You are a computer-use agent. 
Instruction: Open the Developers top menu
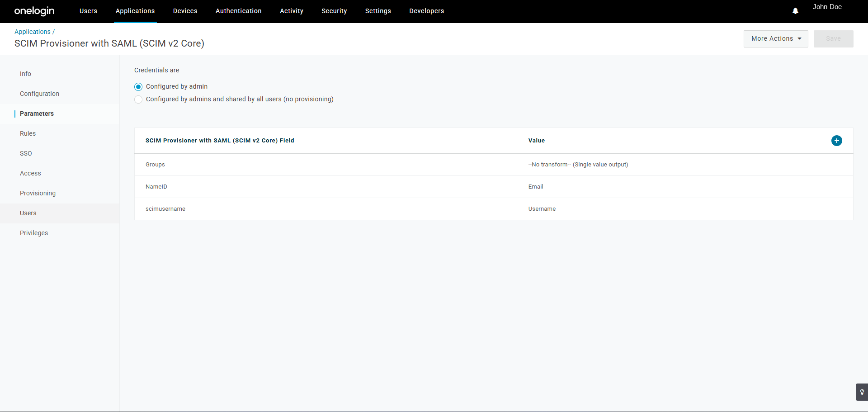tap(426, 11)
